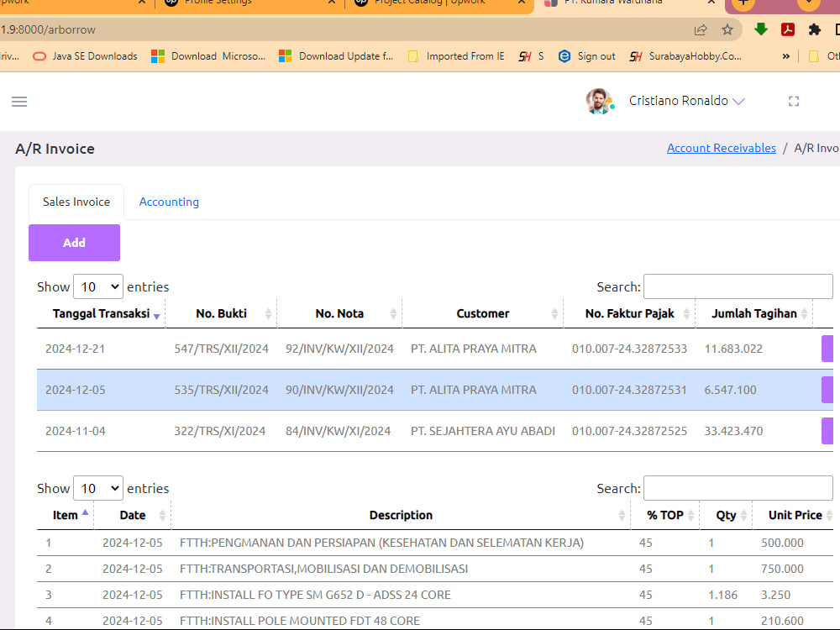Open green download arrow extension
Screen dimensions: 840x630
point(761,29)
